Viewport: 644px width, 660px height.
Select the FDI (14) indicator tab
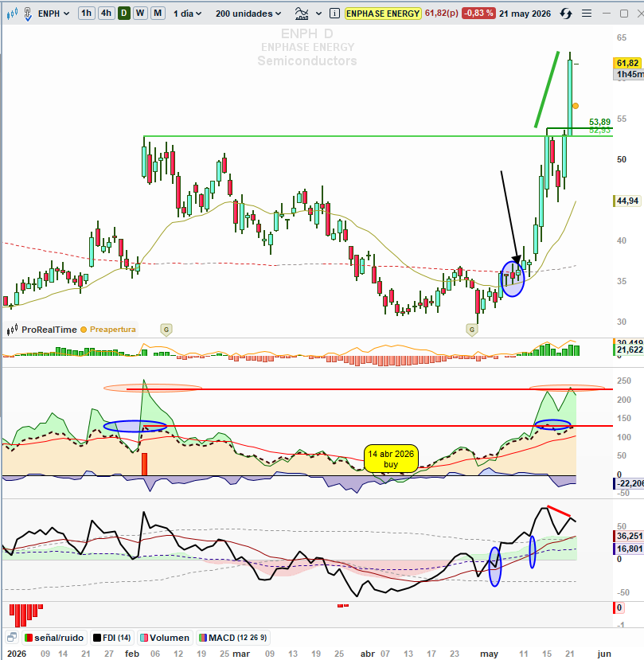click(x=112, y=638)
